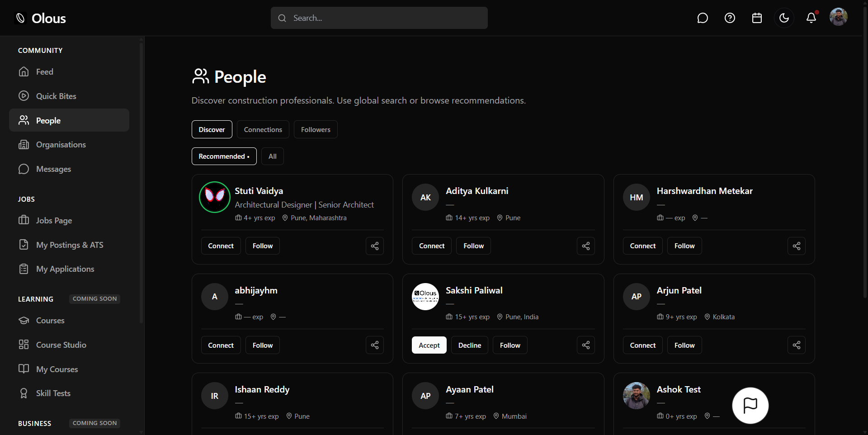Connect with abhijayhm

tap(221, 345)
